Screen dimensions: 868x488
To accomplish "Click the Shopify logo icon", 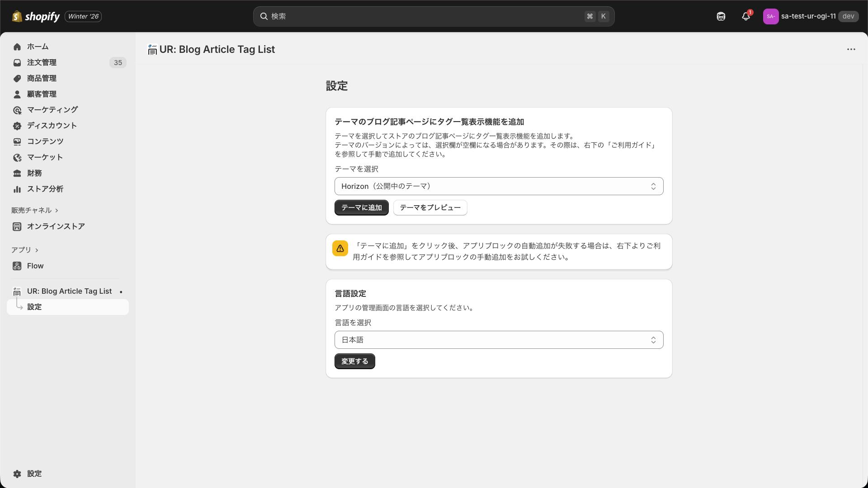I will [17, 16].
